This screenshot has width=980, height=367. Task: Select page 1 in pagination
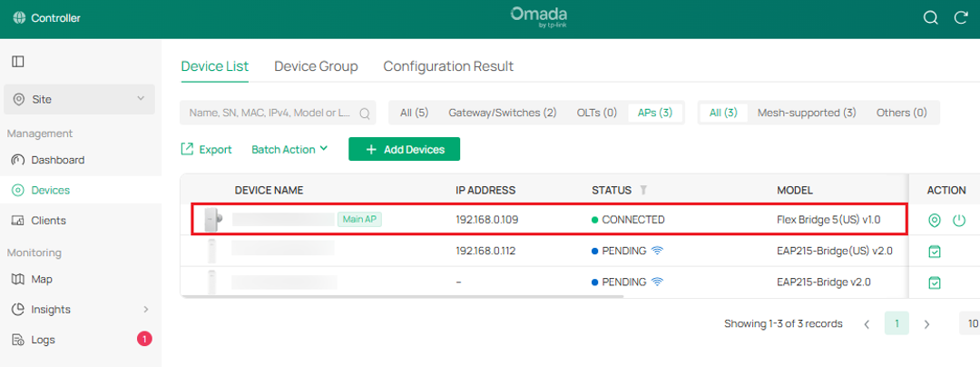pos(897,324)
